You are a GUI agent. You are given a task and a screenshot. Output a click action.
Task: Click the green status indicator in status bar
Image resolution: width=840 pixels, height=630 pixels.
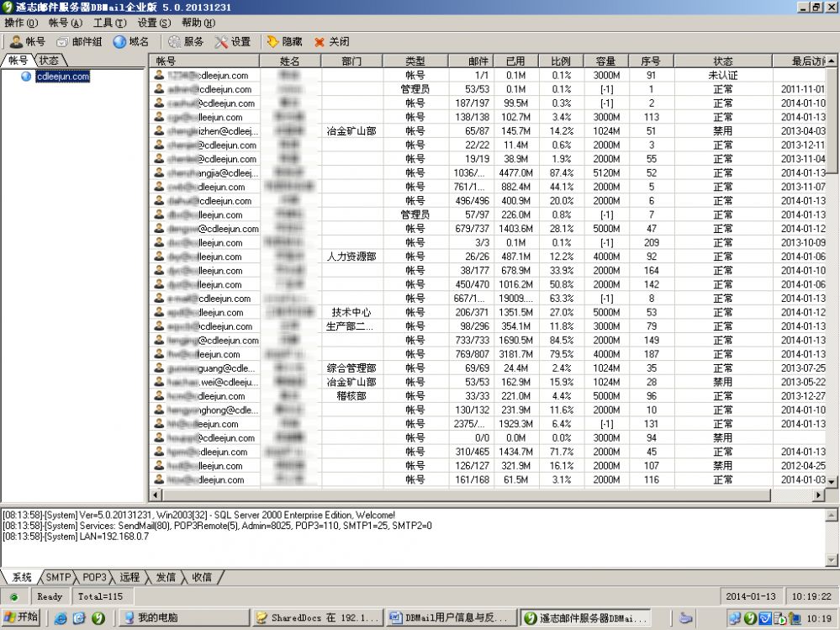pyautogui.click(x=14, y=597)
